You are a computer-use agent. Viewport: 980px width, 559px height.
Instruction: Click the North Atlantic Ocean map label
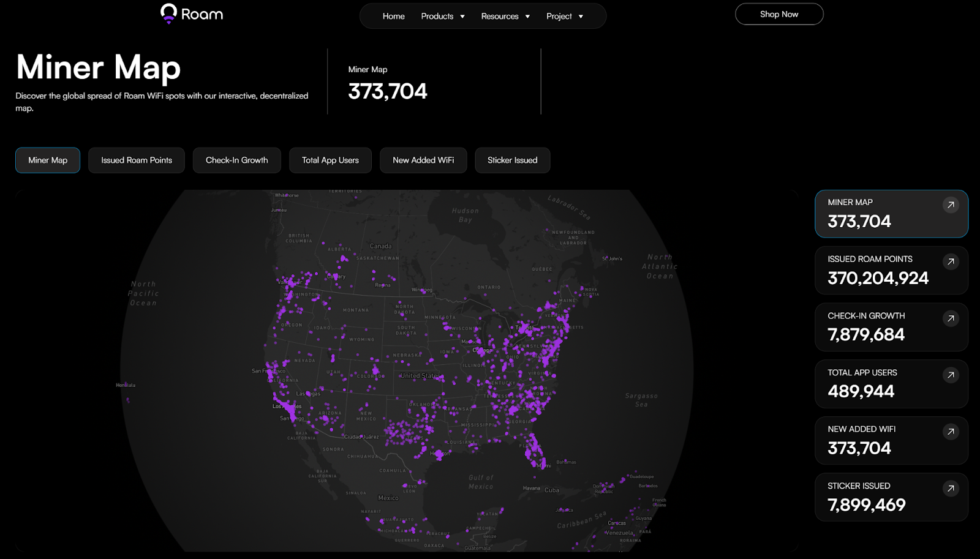(660, 266)
